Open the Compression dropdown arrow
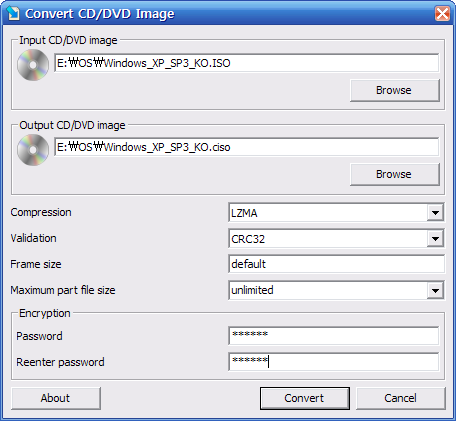The image size is (456, 421). click(x=435, y=213)
